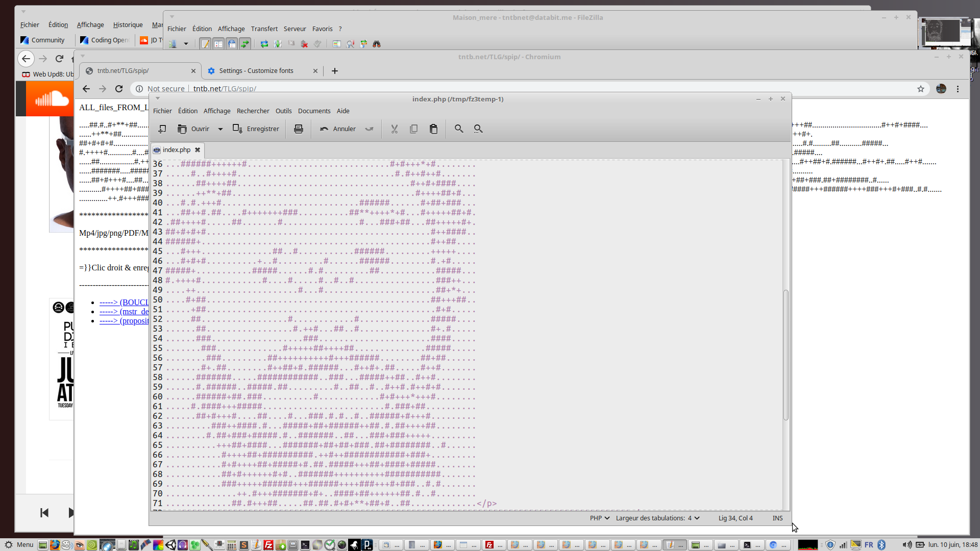Screen dimensions: 980x551
Task: Click FileZilla binoculars file search icon
Action: click(x=377, y=44)
